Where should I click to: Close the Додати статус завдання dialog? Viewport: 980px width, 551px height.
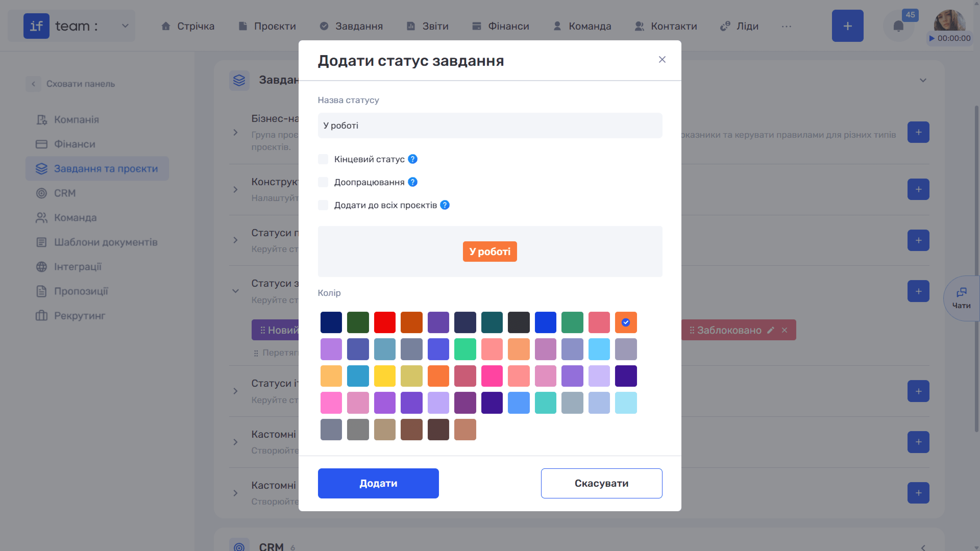point(662,59)
